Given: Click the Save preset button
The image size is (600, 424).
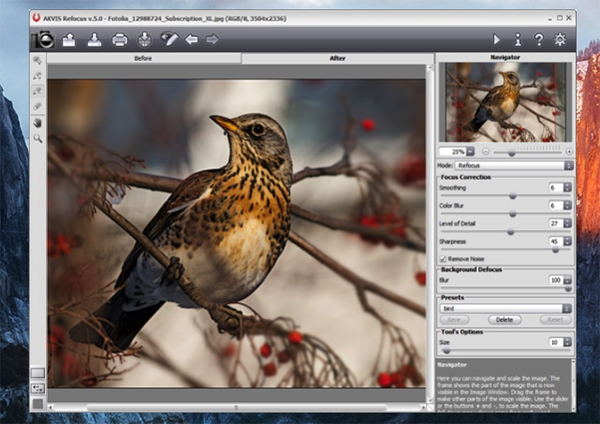Looking at the screenshot, I should point(454,320).
